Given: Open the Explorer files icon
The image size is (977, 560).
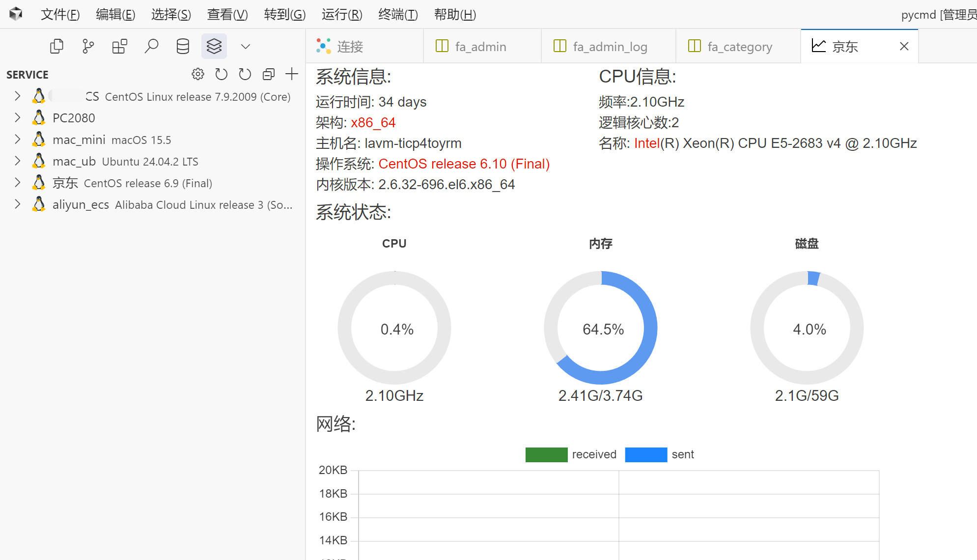Looking at the screenshot, I should pos(57,46).
